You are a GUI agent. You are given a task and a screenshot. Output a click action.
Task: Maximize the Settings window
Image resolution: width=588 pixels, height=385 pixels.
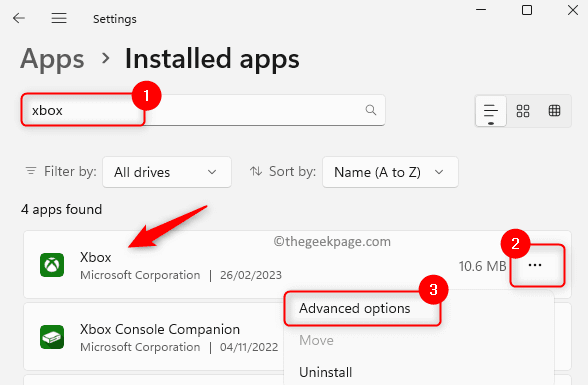527,10
